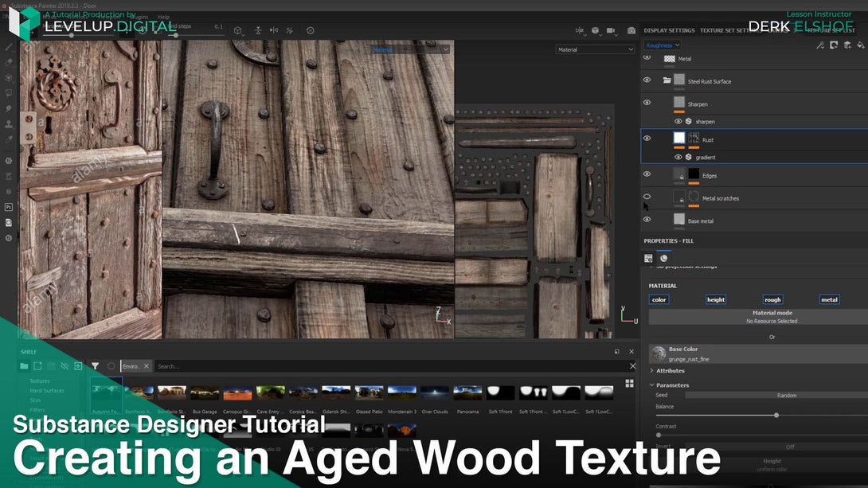Adjust the Contrast slider handle

(x=659, y=435)
